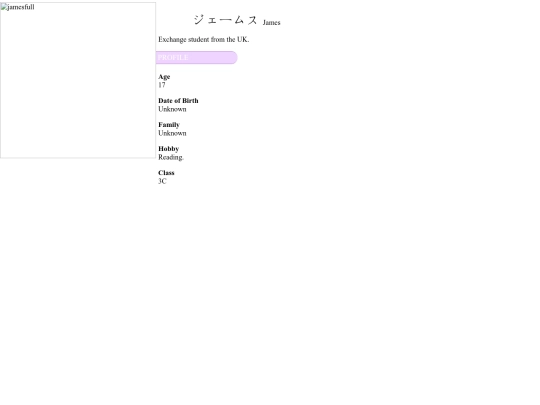
Task: Click 'Unknown' under Family
Action: (x=172, y=133)
